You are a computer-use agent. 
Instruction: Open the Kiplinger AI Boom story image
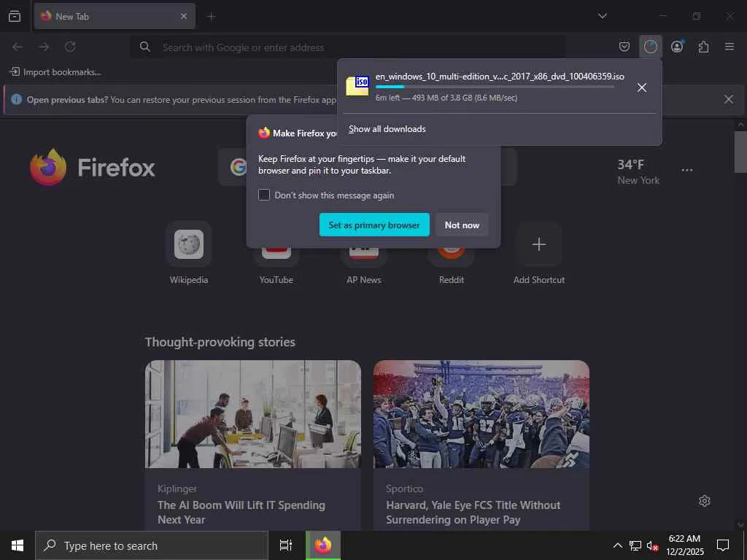tap(253, 414)
